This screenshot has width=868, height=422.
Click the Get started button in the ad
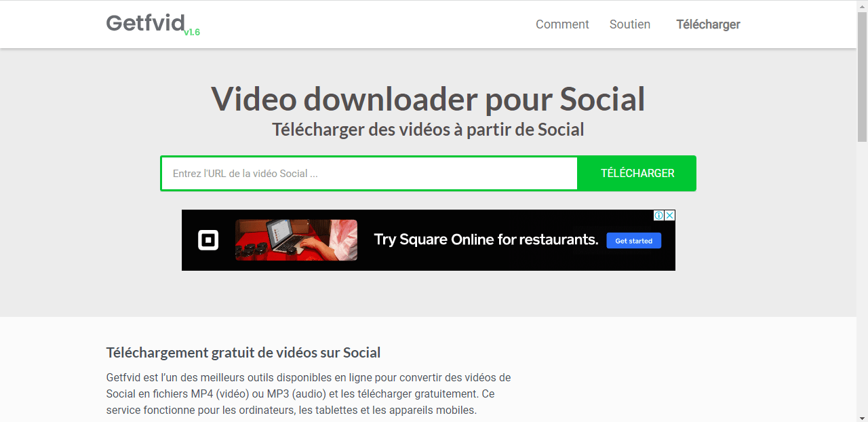pyautogui.click(x=633, y=241)
